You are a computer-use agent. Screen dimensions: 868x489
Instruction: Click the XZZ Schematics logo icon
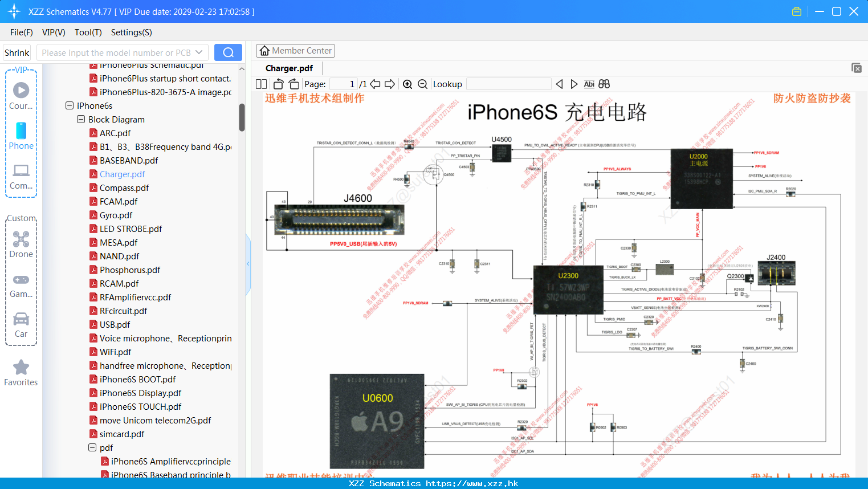(14, 11)
